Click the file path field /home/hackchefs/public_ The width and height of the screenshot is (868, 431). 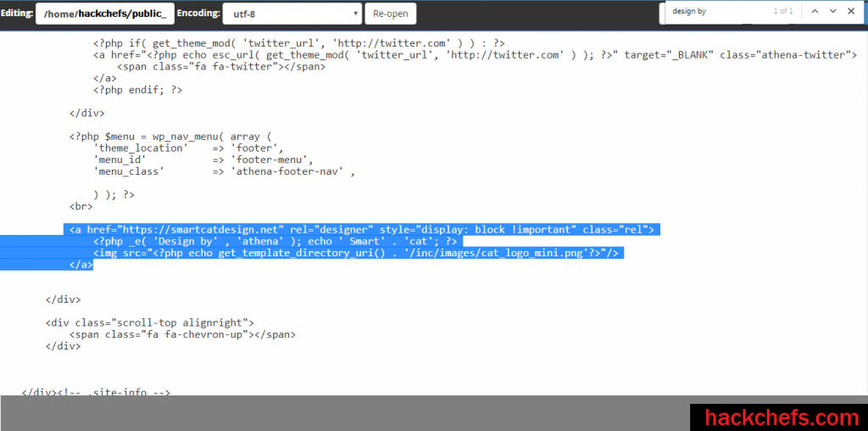point(105,14)
